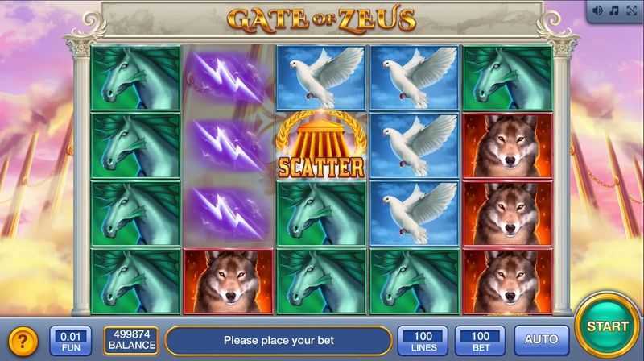Click the top dove symbol in third reel
This screenshot has width=644, height=361.
pos(320,77)
